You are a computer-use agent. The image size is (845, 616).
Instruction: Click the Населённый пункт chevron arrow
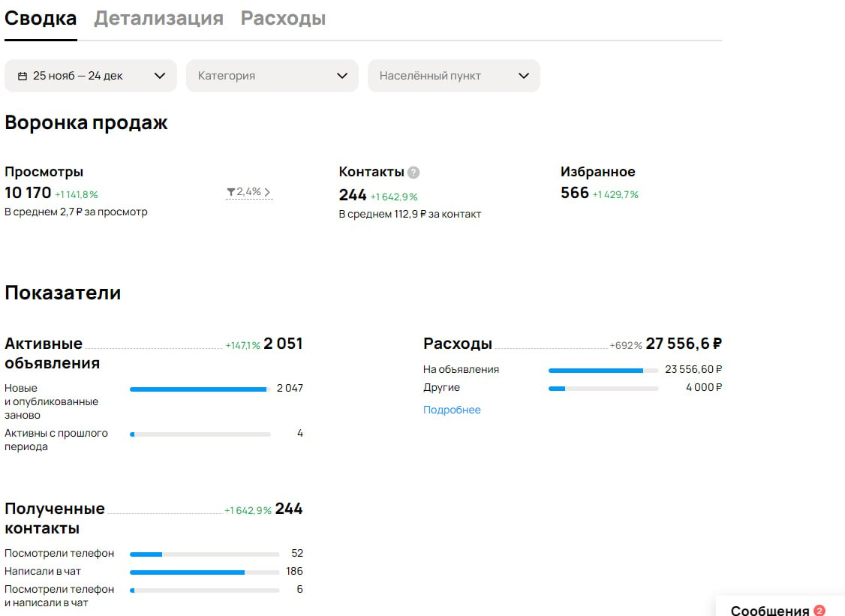point(524,76)
